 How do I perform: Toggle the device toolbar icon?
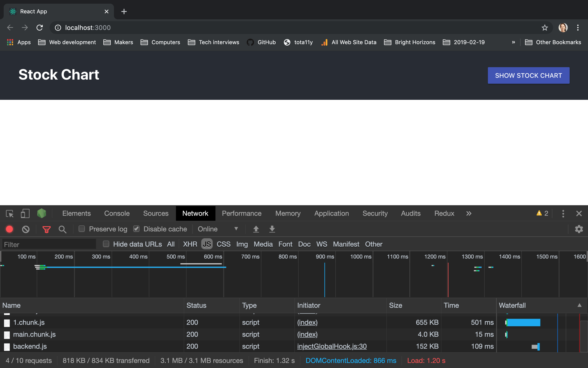pyautogui.click(x=25, y=213)
